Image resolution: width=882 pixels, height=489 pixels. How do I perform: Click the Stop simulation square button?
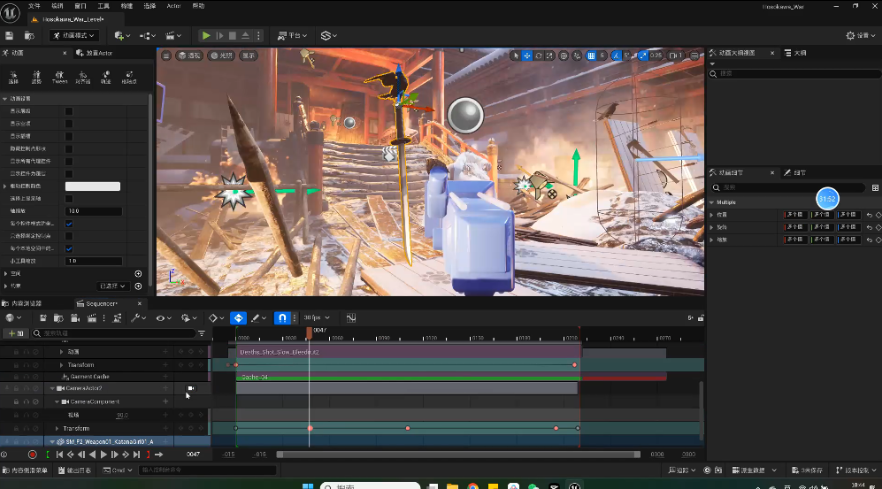232,35
